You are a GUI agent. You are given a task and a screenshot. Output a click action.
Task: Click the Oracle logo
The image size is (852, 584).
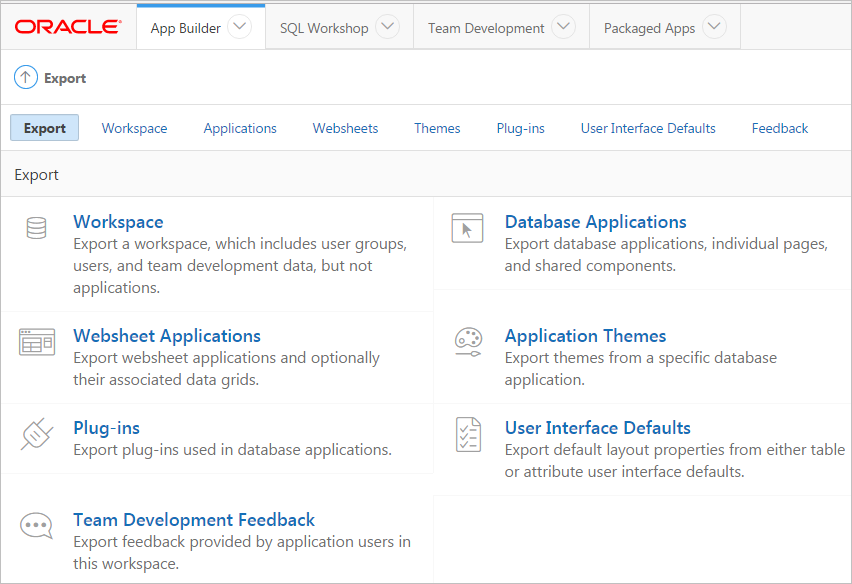69,28
